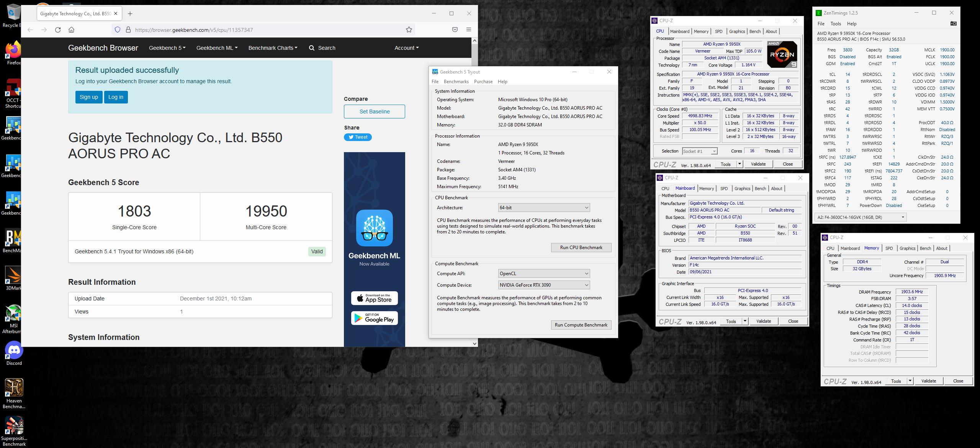
Task: Click the tracking protection shield icon
Action: tap(118, 30)
